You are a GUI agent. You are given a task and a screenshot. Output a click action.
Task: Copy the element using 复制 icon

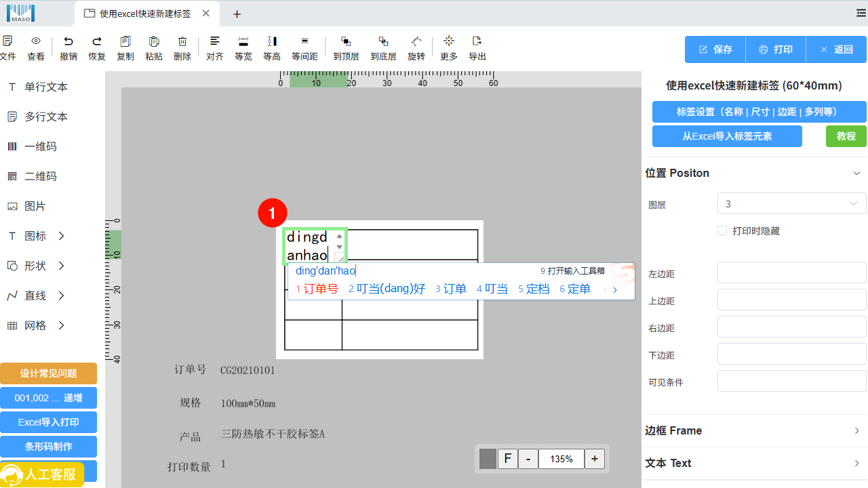[125, 41]
